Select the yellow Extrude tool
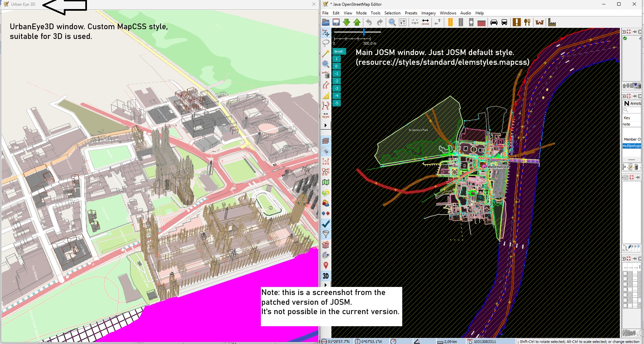This screenshot has height=344, width=644. (x=326, y=96)
